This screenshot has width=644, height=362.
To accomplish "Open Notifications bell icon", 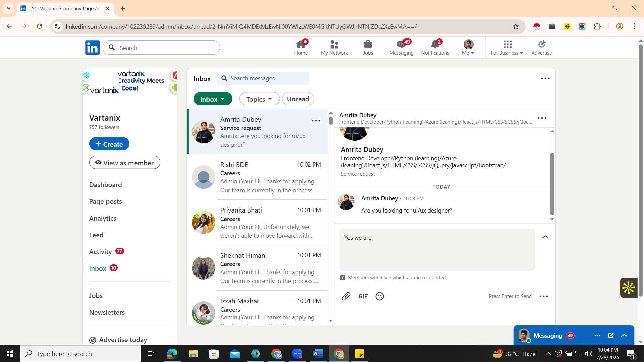I will [435, 47].
